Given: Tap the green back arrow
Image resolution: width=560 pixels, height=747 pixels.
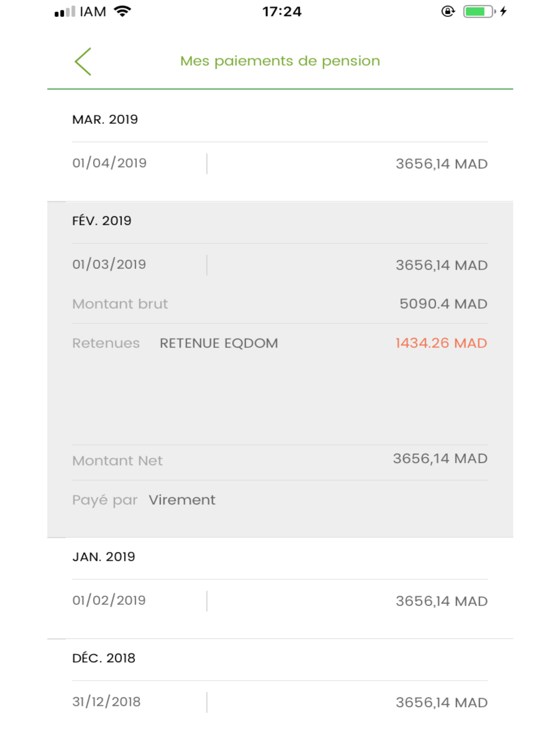Looking at the screenshot, I should [x=83, y=62].
